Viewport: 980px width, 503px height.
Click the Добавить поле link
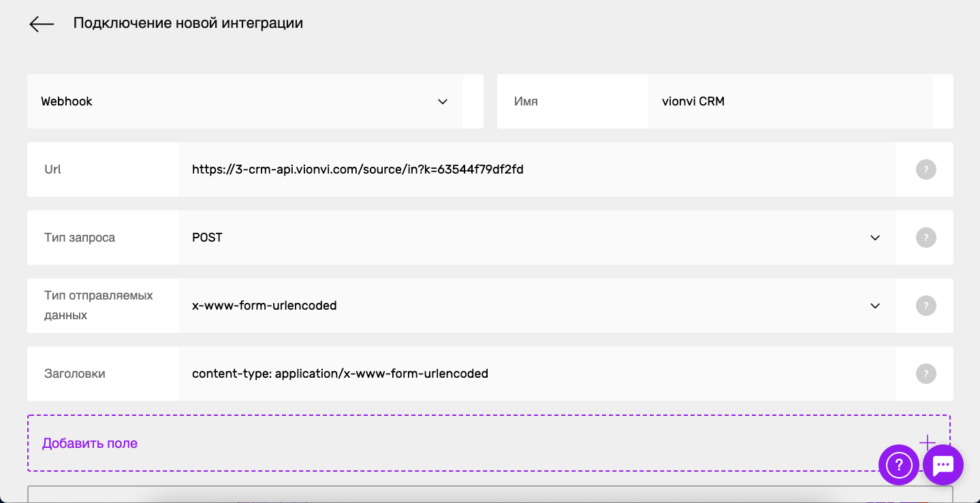(x=90, y=443)
